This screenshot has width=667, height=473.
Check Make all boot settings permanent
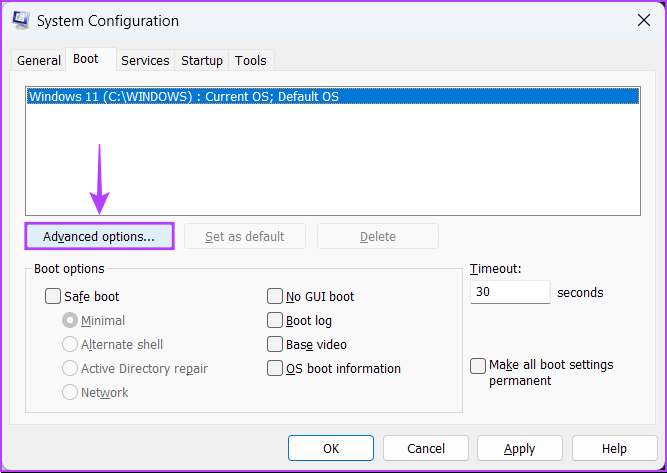pos(478,366)
